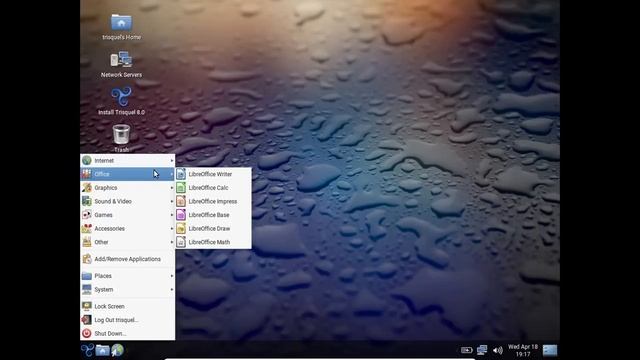Click the LibreOffice Calc icon

coord(181,187)
